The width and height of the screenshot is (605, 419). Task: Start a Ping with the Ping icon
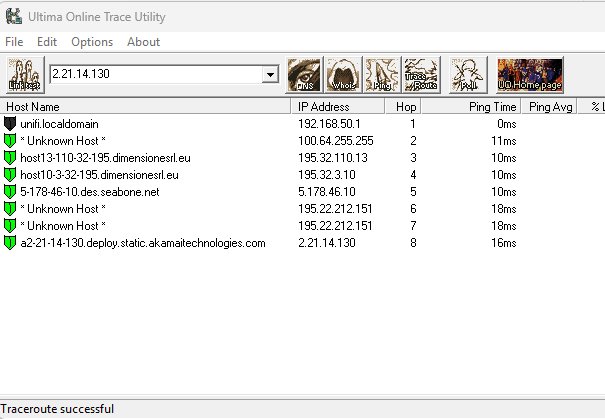pyautogui.click(x=382, y=75)
